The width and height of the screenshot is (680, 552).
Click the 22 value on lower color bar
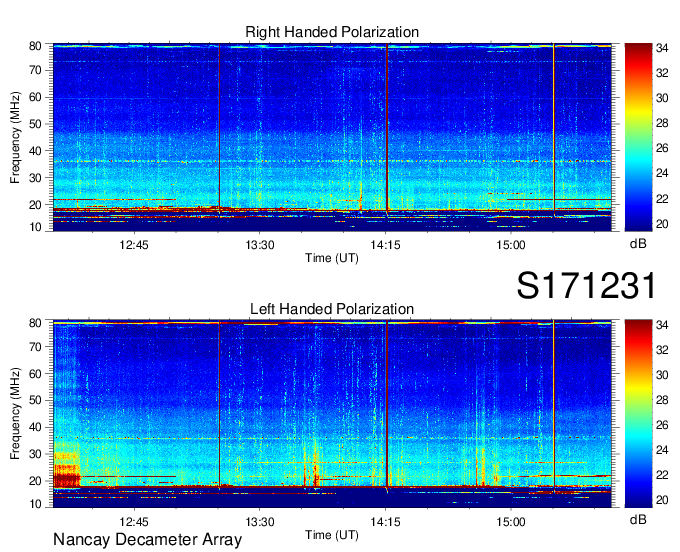pos(662,475)
